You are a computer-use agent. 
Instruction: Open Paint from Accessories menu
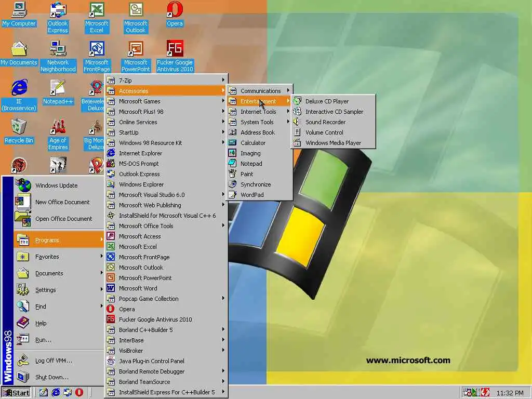click(x=260, y=174)
